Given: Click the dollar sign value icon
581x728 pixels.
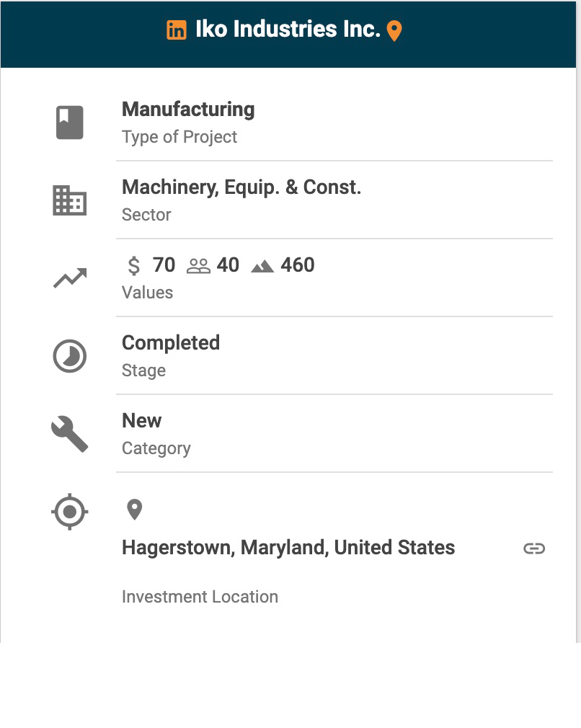Looking at the screenshot, I should tap(133, 266).
